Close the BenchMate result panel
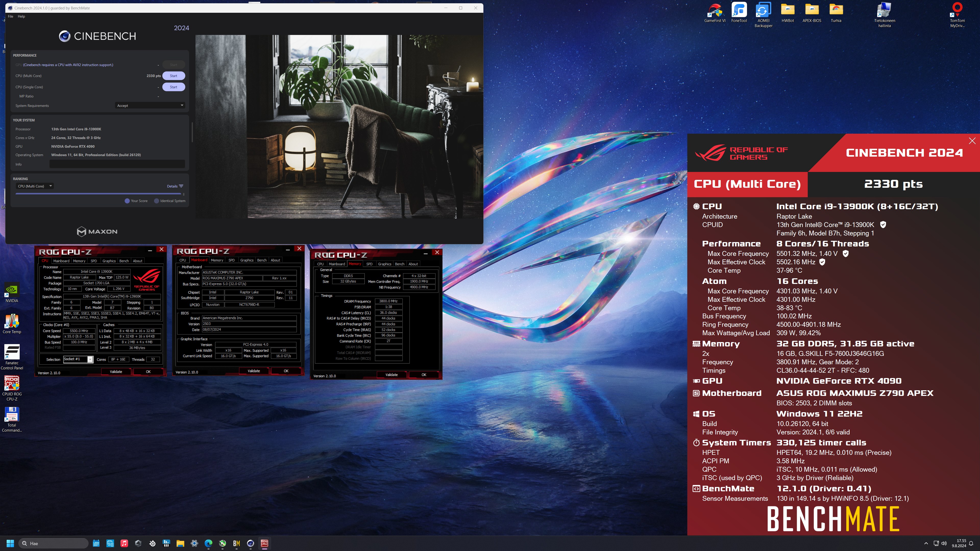The height and width of the screenshot is (551, 980). 972,141
